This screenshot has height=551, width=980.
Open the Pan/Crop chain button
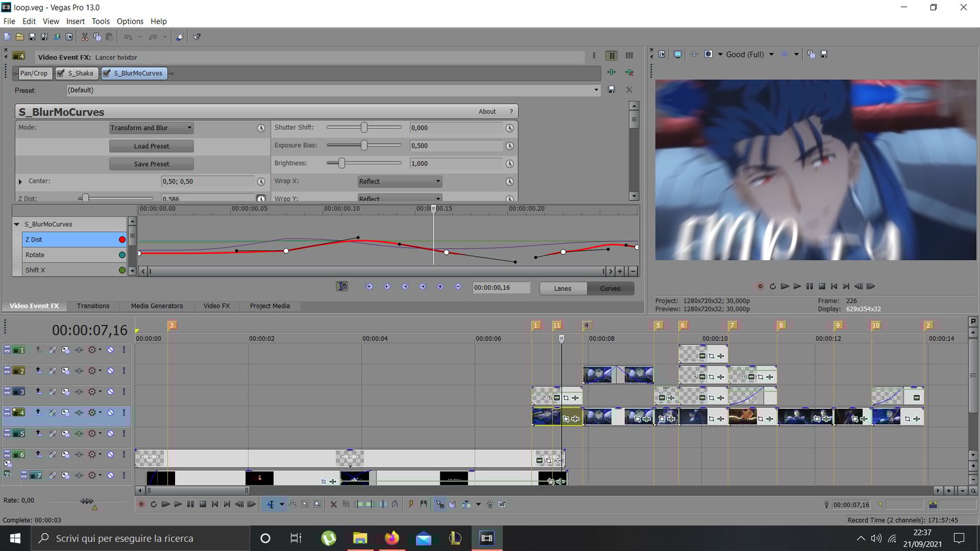33,73
